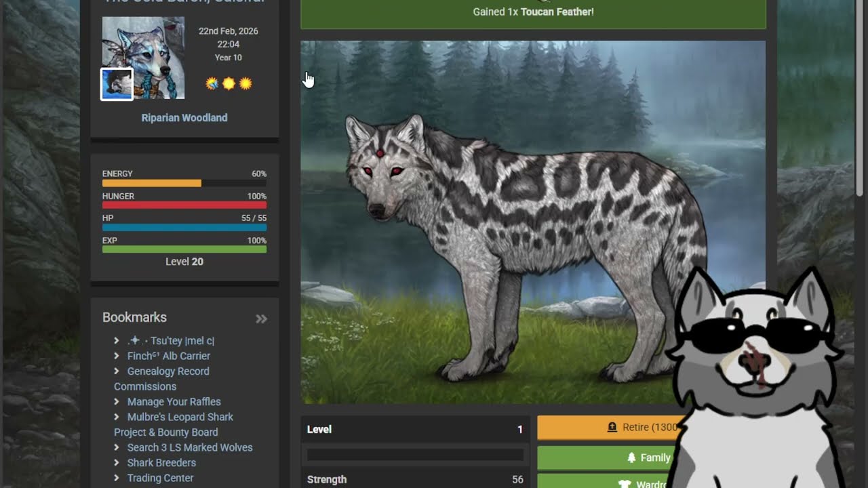This screenshot has height=488, width=868.
Task: Open Mulbre's Leopard Shark Project bookmark
Action: 174,424
